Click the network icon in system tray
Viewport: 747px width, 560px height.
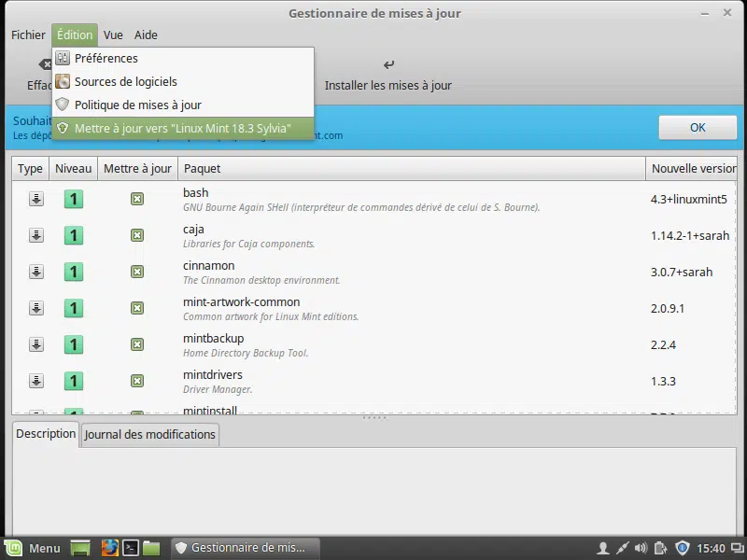click(x=622, y=549)
